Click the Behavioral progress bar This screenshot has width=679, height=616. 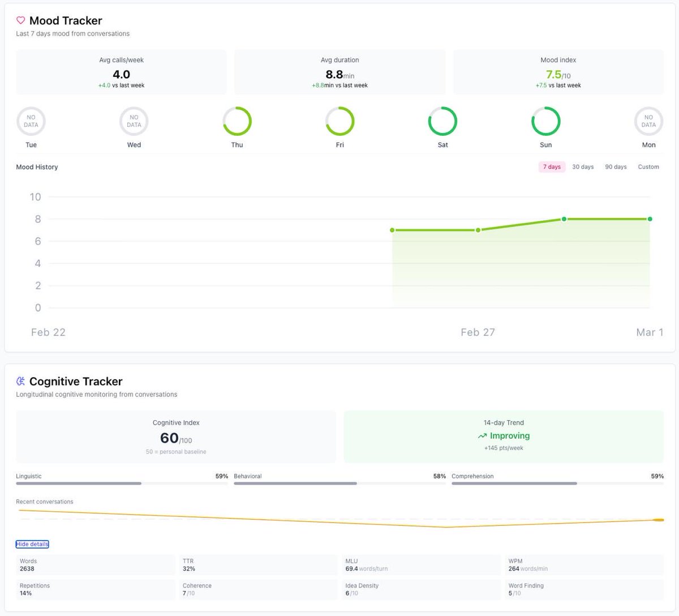tap(339, 484)
